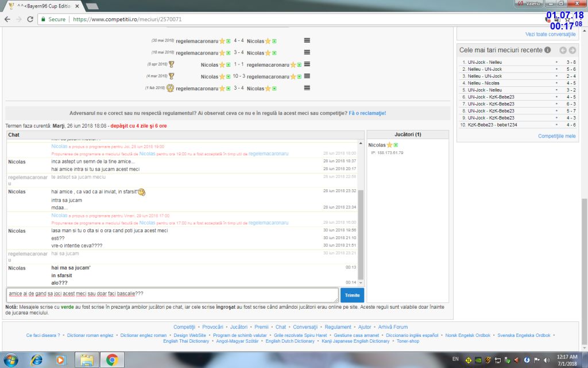This screenshot has height=368, width=588.
Task: Click trophy icon beside 8 apr match
Action: point(171,64)
